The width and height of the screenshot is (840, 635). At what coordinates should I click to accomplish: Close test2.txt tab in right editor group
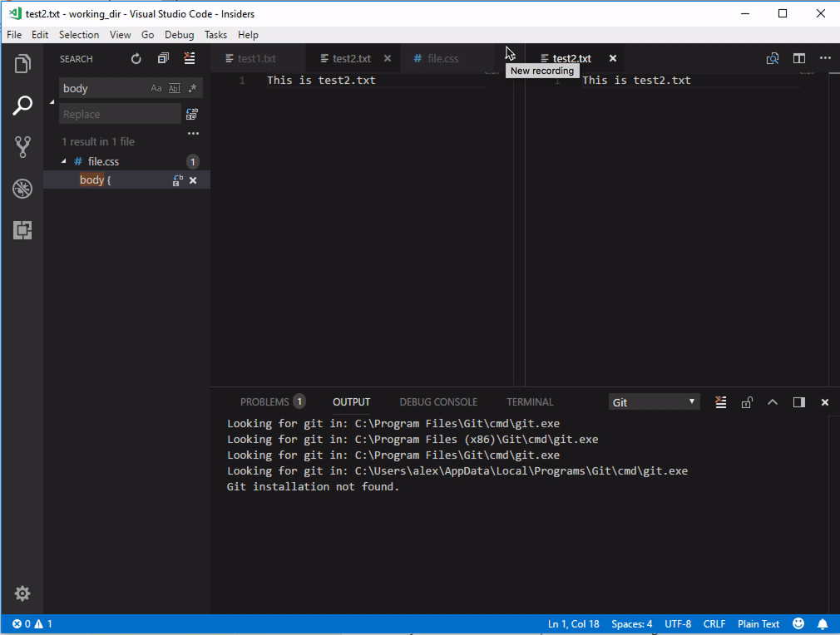(613, 58)
